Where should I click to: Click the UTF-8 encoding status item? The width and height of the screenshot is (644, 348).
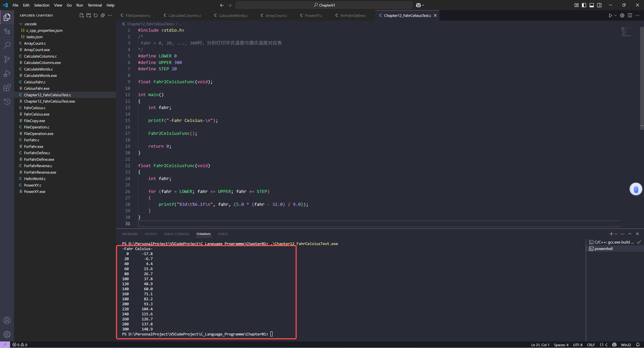(x=577, y=345)
